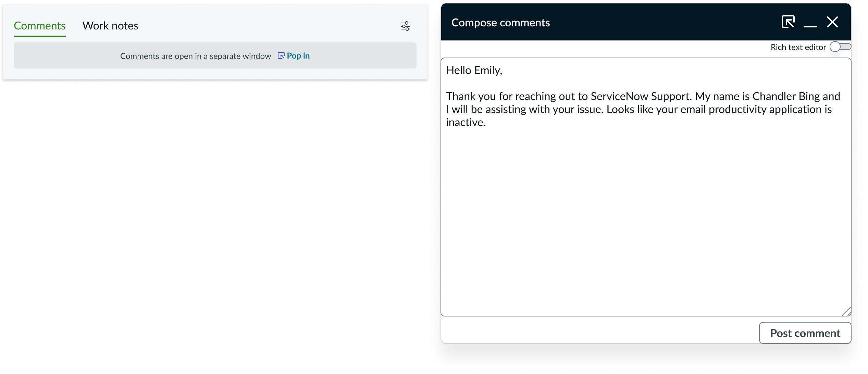Open the Pop in link
Image resolution: width=868 pixels, height=374 pixels.
coord(298,55)
